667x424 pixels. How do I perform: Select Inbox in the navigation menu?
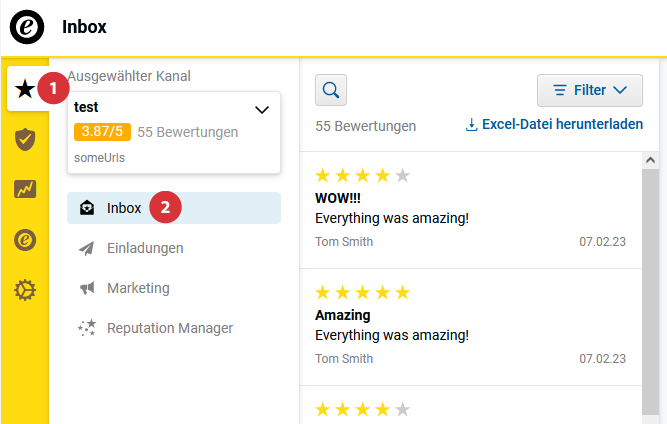tap(124, 208)
